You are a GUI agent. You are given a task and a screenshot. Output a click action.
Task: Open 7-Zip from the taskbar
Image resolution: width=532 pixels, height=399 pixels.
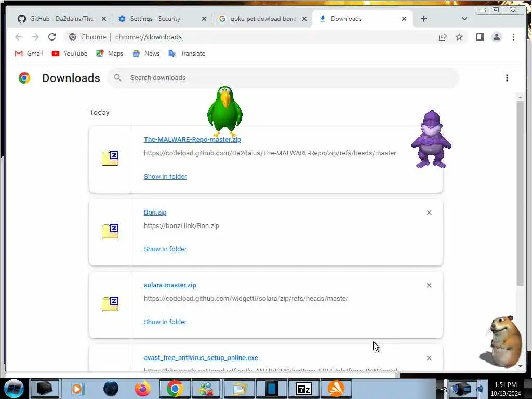point(303,389)
